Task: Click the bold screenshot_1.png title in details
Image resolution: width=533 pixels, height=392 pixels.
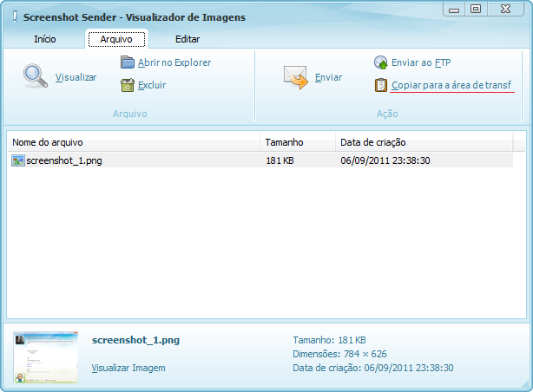Action: tap(135, 340)
